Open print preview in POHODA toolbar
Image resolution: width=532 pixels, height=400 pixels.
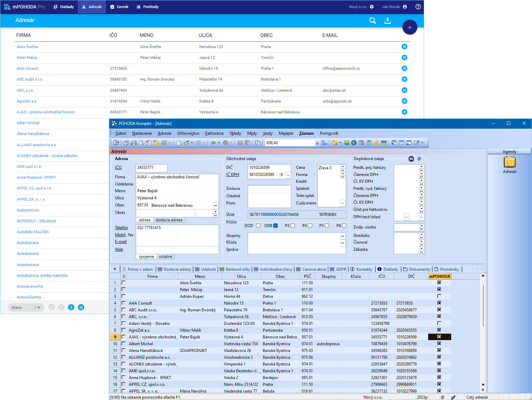(x=141, y=143)
